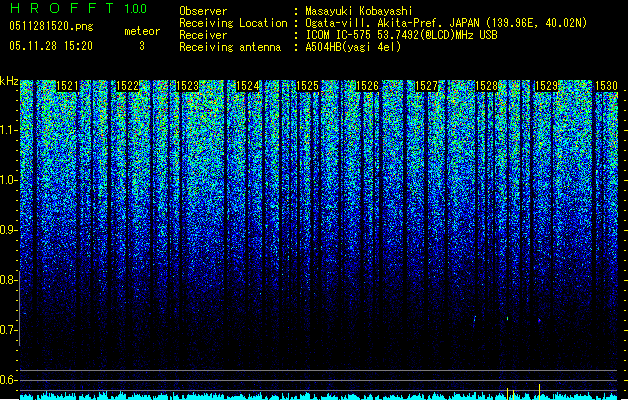Image resolution: width=629 pixels, height=400 pixels.
Task: Click the meteor label
Action: [x=142, y=31]
